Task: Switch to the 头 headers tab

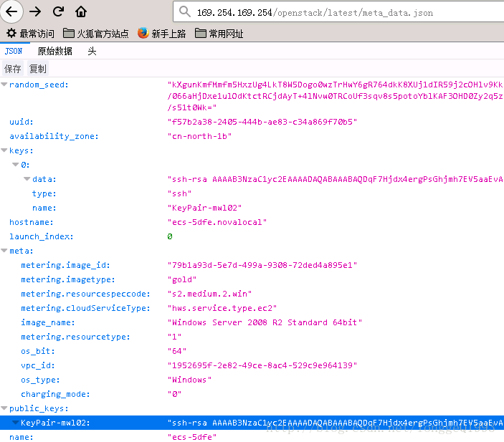Action: (92, 51)
